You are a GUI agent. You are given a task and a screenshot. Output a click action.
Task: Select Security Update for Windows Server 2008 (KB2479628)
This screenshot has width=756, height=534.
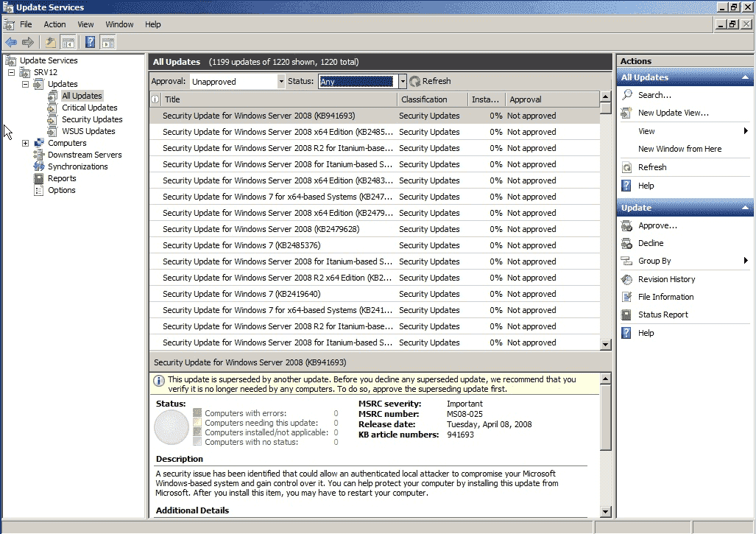point(375,229)
